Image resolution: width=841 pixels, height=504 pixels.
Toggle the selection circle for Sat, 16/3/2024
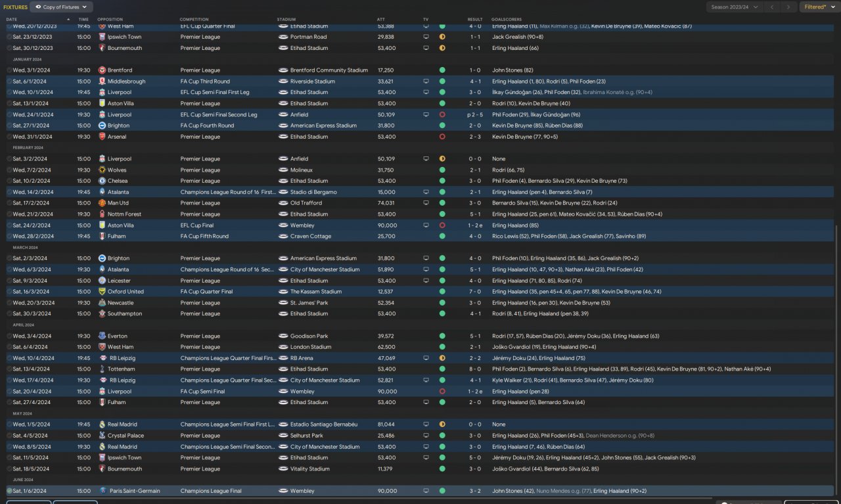(x=9, y=292)
